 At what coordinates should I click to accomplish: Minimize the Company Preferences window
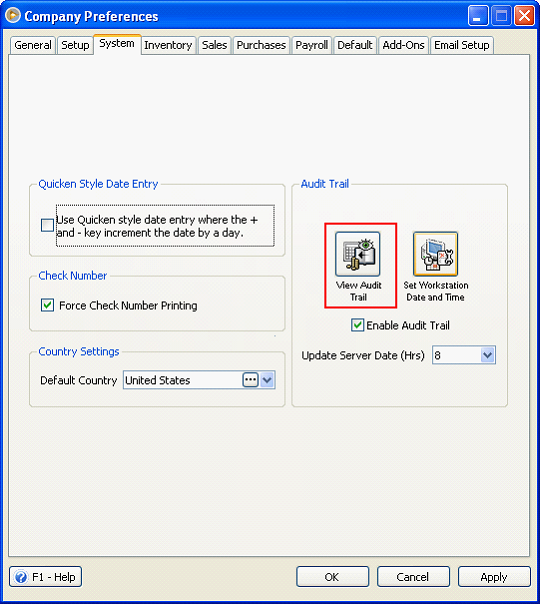tap(477, 16)
